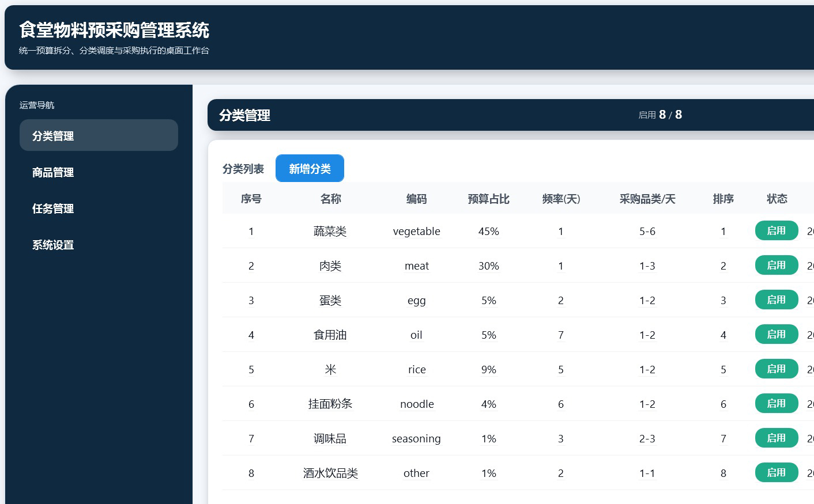Click the 新增分类 button
The width and height of the screenshot is (814, 504).
310,168
